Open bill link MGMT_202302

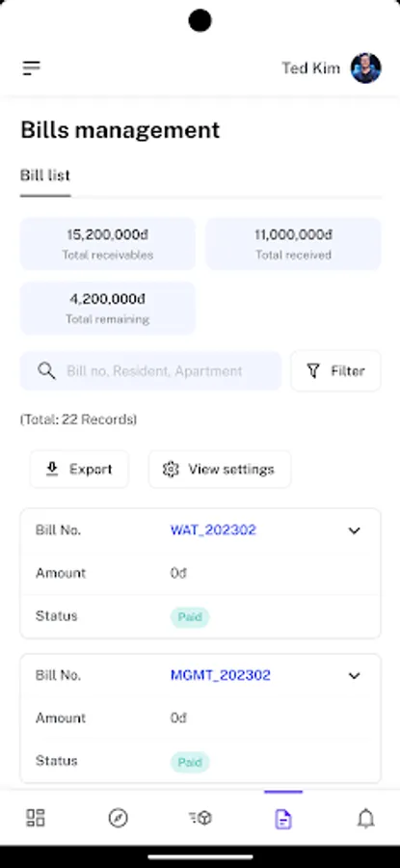click(220, 675)
